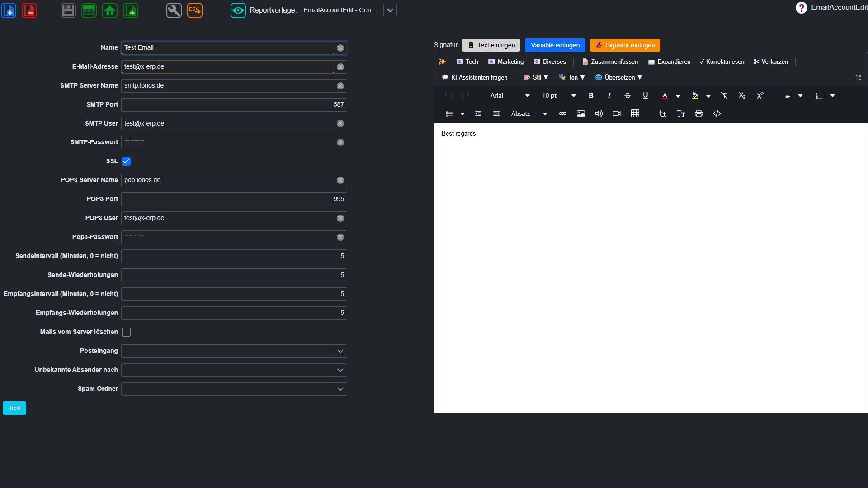
Task: Toggle underline formatting
Action: tap(645, 95)
